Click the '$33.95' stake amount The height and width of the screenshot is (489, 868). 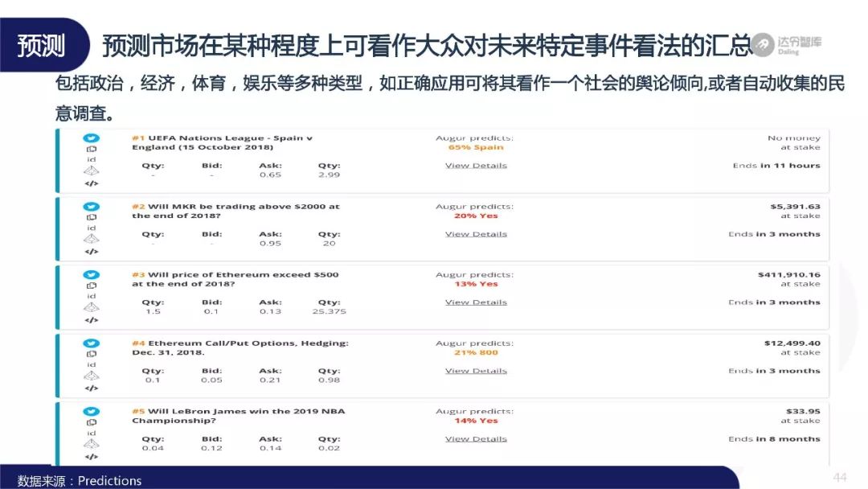click(803, 412)
